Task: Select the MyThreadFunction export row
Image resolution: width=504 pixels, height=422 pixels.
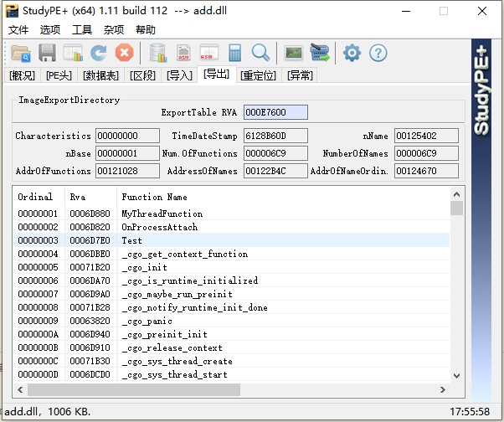Action: [x=231, y=214]
